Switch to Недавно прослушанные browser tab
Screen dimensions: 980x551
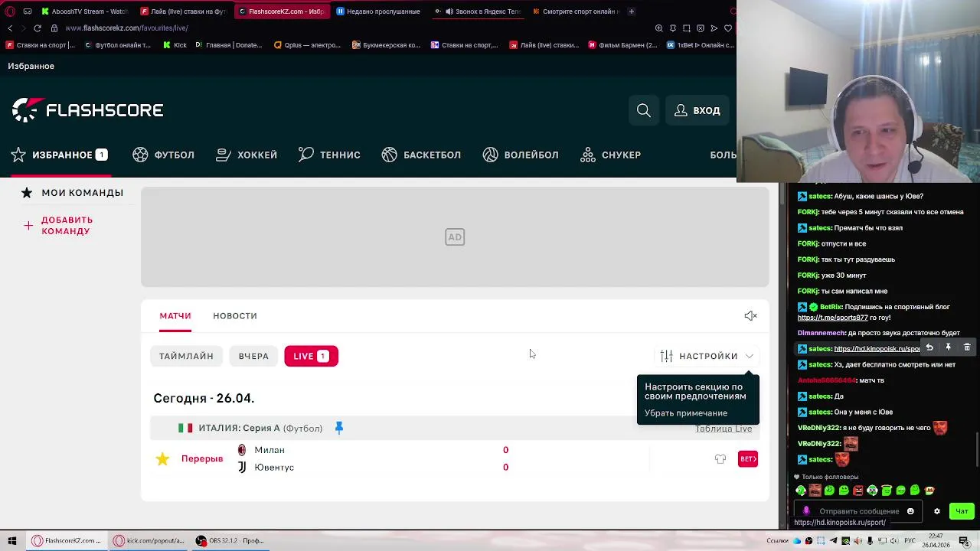[378, 11]
